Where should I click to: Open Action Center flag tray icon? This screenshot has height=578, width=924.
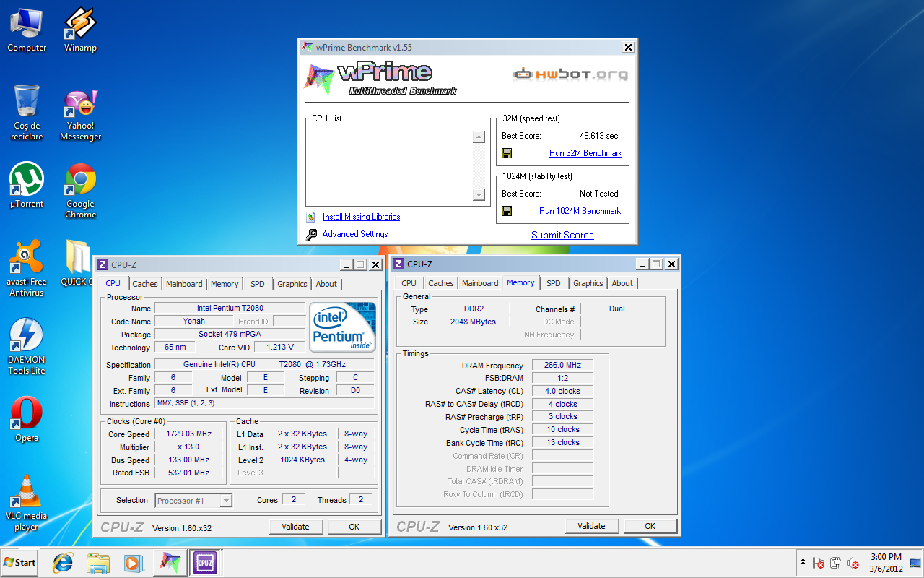819,563
